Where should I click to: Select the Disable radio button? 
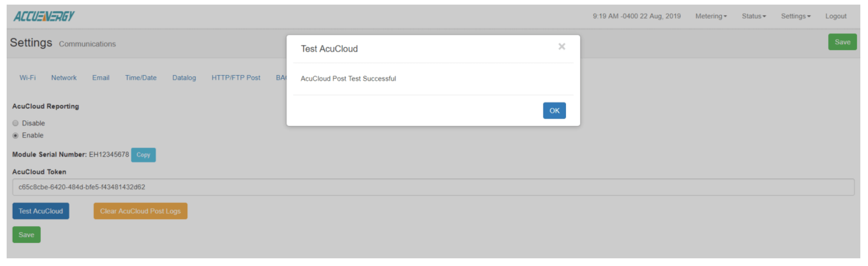[x=16, y=123]
